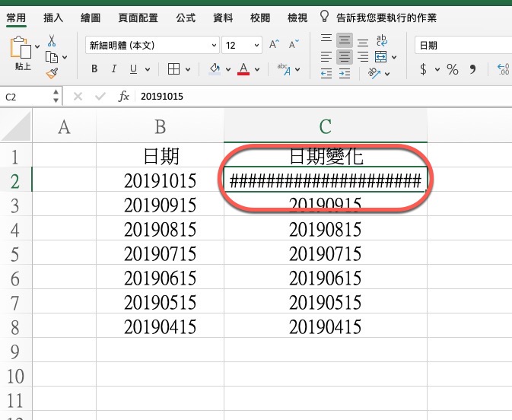Click the formula bar cancel X icon
This screenshot has height=420, width=512.
[78, 97]
